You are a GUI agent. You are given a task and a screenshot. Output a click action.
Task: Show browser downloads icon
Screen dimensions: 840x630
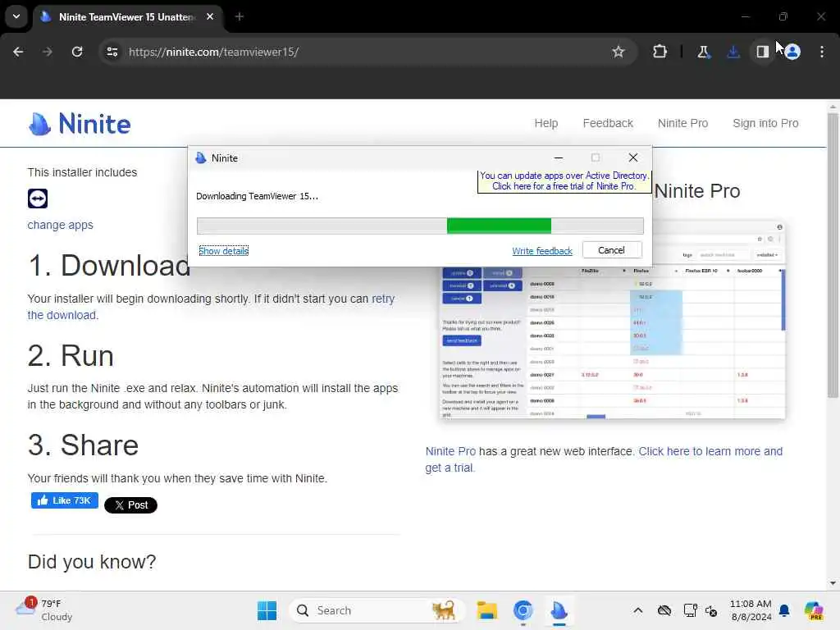click(733, 52)
